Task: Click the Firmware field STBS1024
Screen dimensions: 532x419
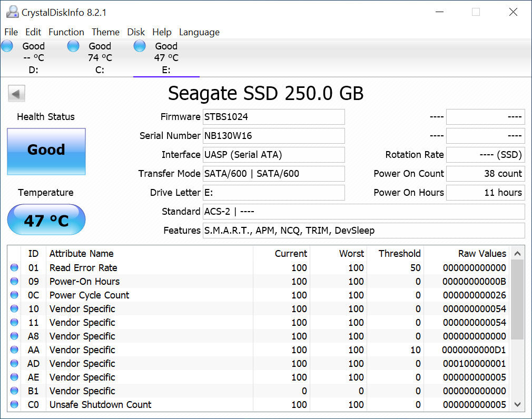Action: (274, 117)
